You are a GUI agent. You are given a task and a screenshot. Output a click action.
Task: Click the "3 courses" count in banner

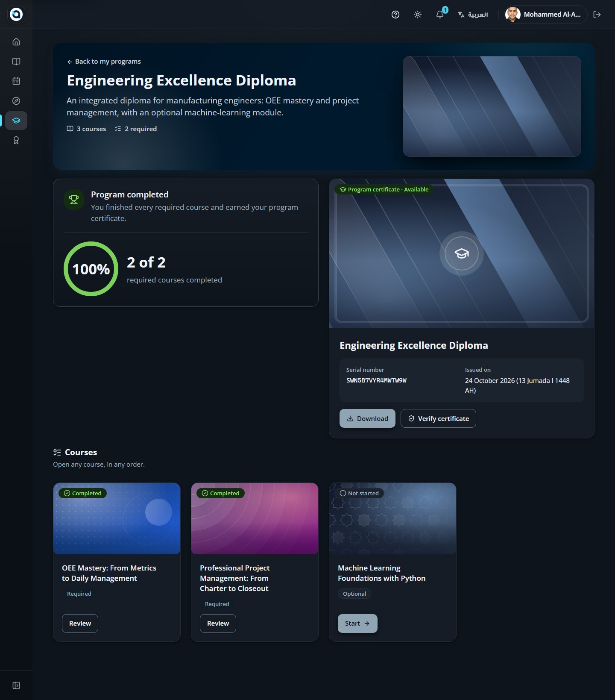tap(86, 129)
